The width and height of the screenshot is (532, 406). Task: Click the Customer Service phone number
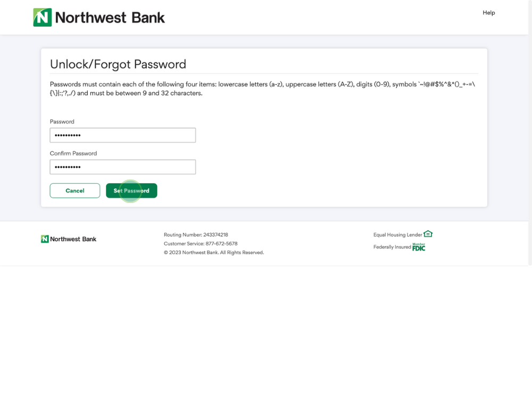click(x=221, y=244)
